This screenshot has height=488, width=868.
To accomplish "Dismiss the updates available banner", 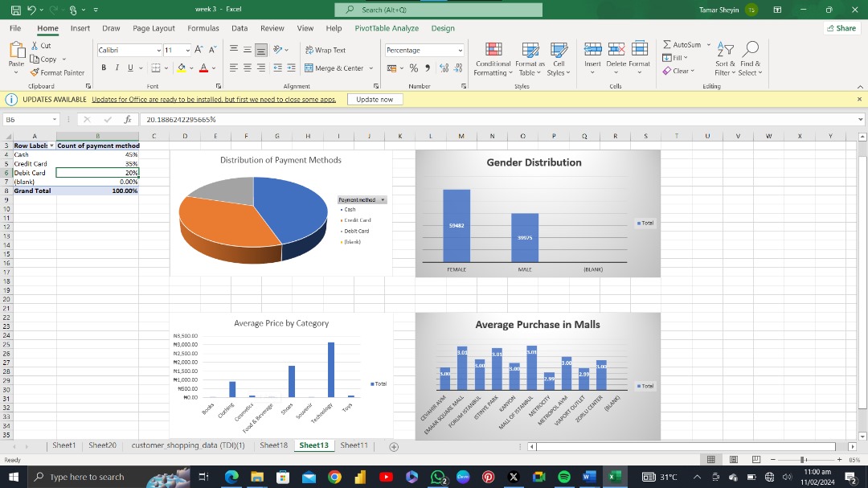I will (859, 99).
